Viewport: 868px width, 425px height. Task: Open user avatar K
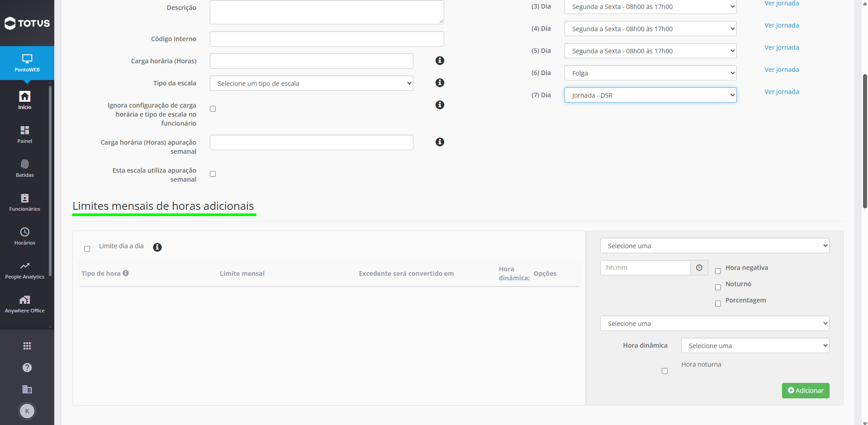pos(27,411)
